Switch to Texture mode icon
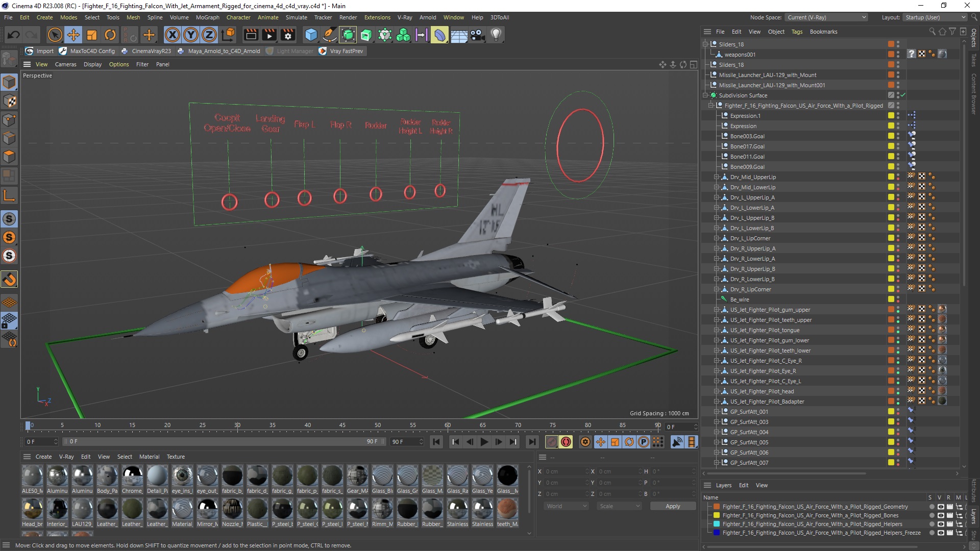The image size is (980, 551). pyautogui.click(x=9, y=101)
